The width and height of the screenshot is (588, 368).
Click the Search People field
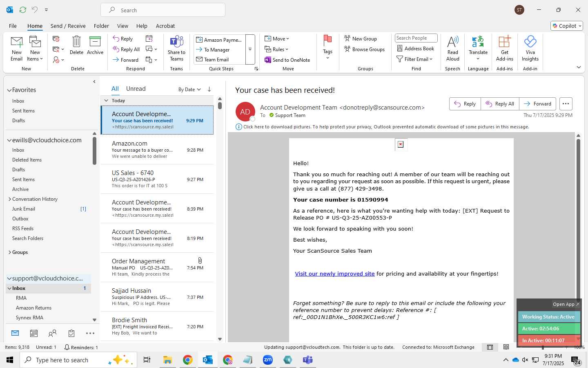click(416, 38)
